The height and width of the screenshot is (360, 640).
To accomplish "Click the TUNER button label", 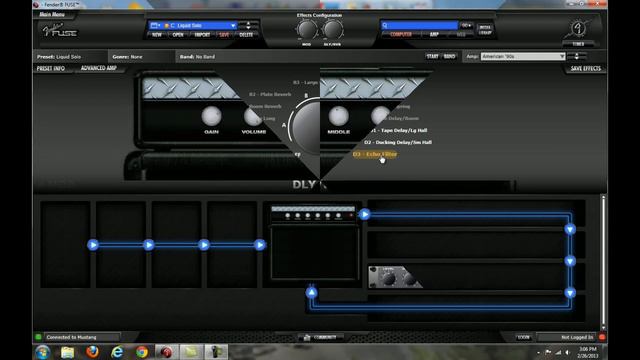I will tap(578, 44).
